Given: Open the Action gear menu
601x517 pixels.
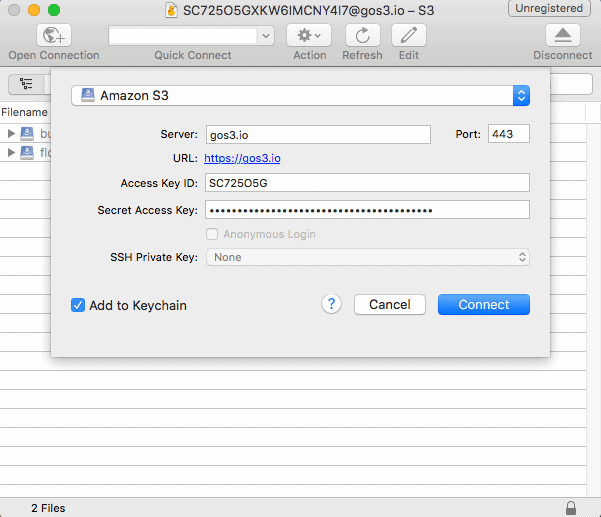Looking at the screenshot, I should coord(309,35).
